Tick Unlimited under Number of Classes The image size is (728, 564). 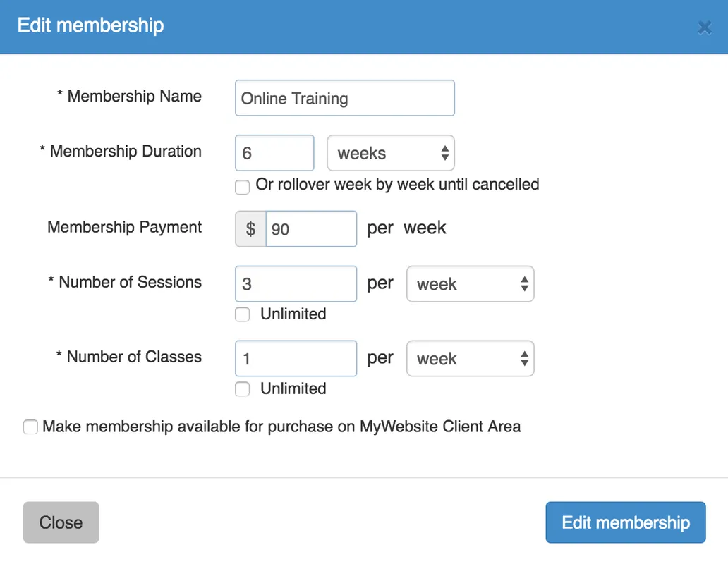(x=243, y=389)
